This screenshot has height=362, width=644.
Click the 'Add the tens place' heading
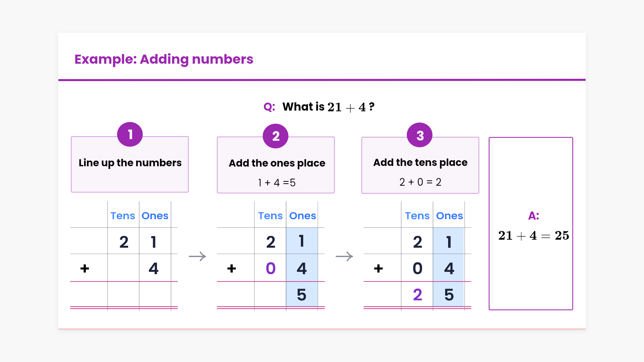[420, 163]
